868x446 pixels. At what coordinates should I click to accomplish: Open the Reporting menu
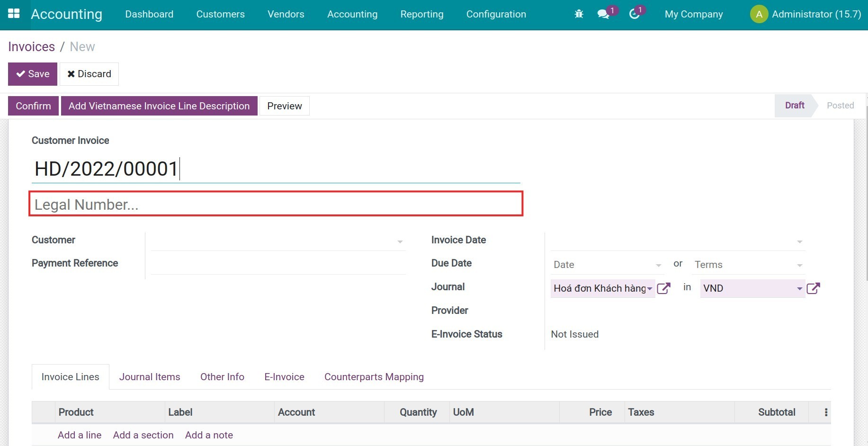(421, 14)
